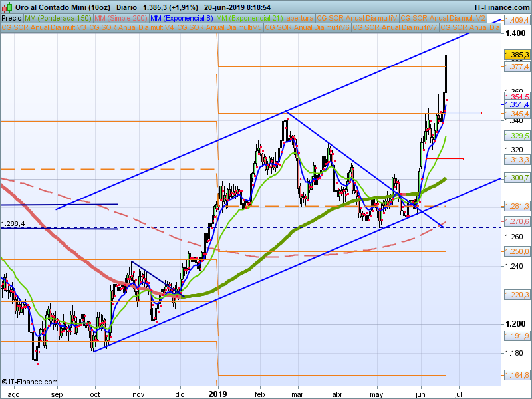The width and height of the screenshot is (532, 399).
Task: Select MM (Simple 200) indicator label
Action: [x=121, y=19]
